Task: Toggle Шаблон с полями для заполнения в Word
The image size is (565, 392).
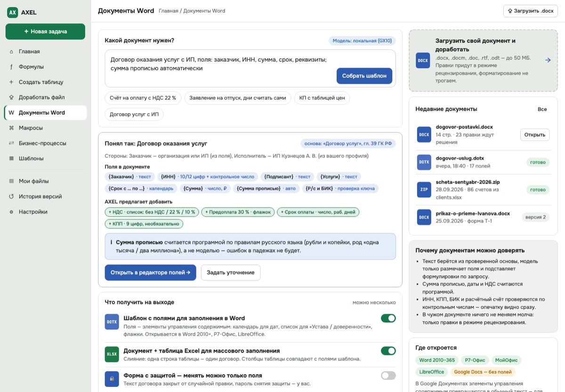Action: point(388,319)
